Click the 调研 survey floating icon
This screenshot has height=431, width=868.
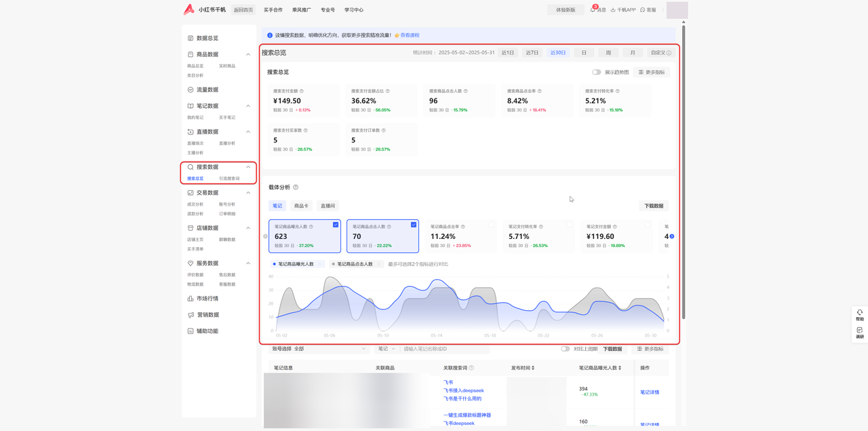(x=859, y=331)
